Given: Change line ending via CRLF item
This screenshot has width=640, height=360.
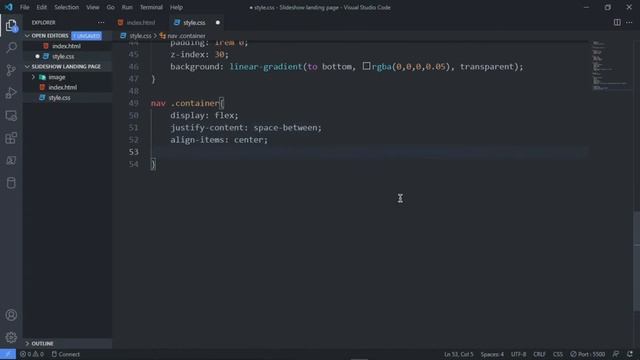Looking at the screenshot, I should pos(539,354).
